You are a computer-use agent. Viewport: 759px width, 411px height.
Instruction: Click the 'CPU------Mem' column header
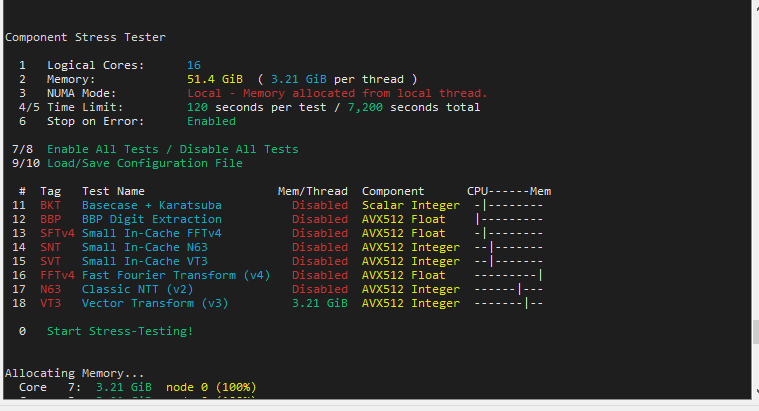[509, 192]
